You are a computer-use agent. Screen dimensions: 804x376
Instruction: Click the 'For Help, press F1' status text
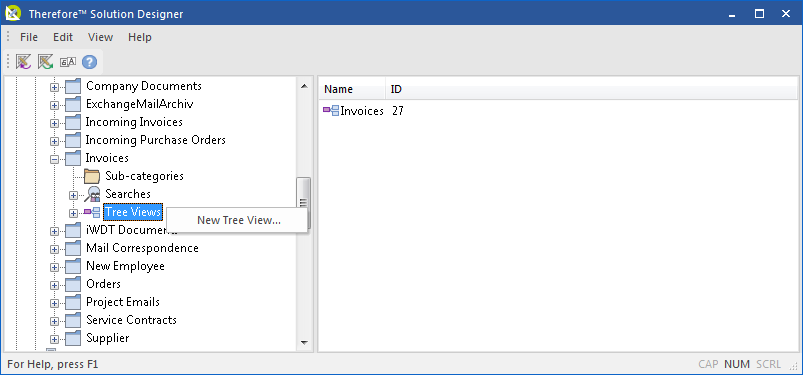pyautogui.click(x=53, y=365)
